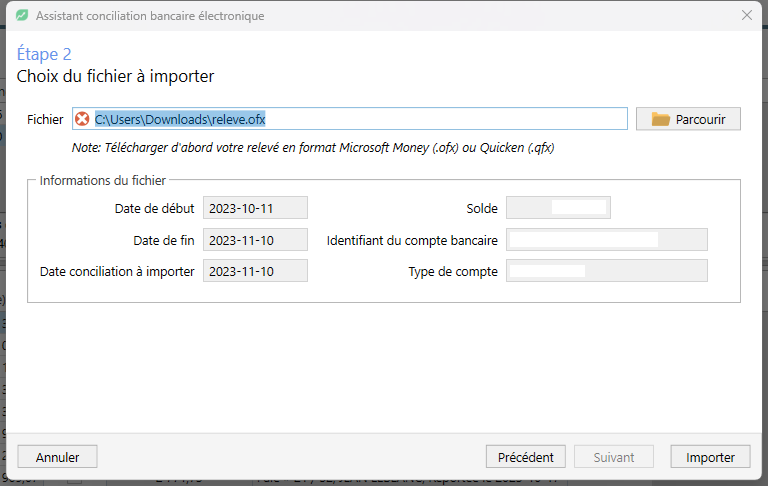Click the dialog title 'Assistant conciliation bancaire électronique'

coord(150,16)
